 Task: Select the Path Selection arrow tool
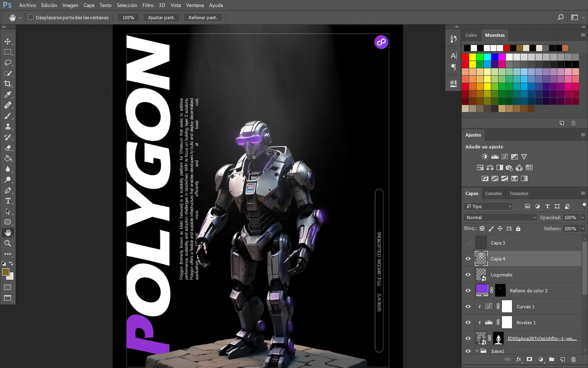(x=8, y=212)
